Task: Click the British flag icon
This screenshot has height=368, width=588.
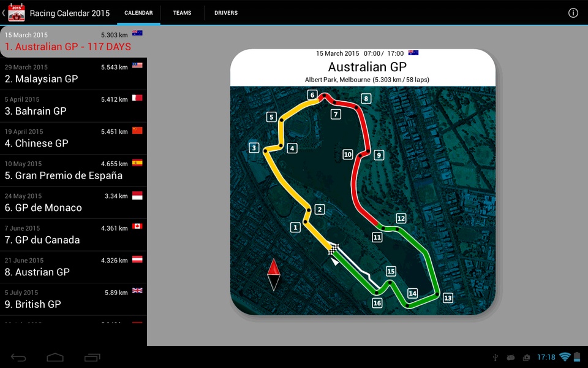Action: (137, 291)
